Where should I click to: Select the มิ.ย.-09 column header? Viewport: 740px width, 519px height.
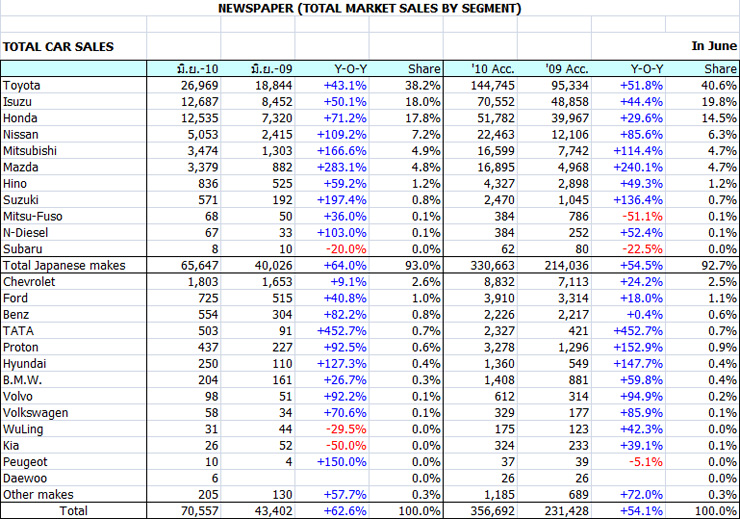[x=271, y=69]
